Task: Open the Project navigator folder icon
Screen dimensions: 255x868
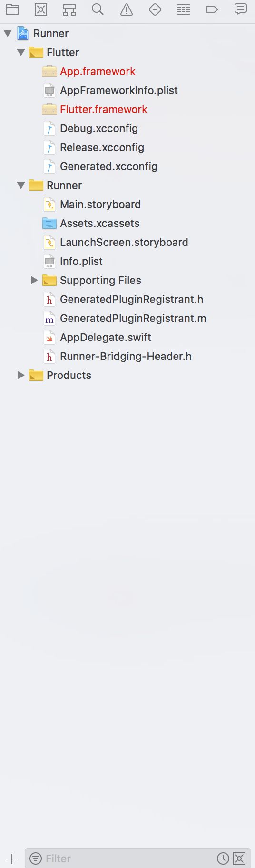Action: tap(12, 9)
